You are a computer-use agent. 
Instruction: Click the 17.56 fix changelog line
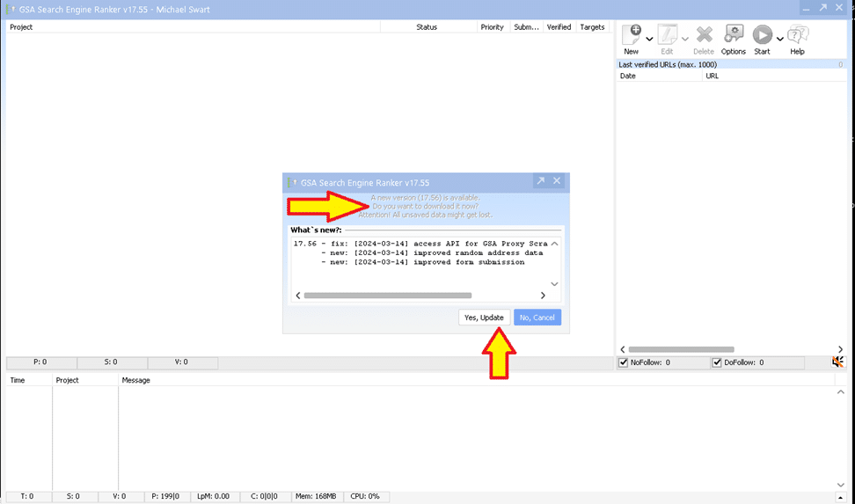[x=420, y=244]
